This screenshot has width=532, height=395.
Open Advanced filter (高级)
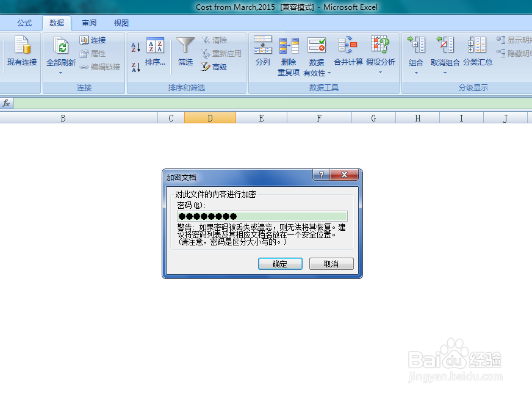(214, 67)
